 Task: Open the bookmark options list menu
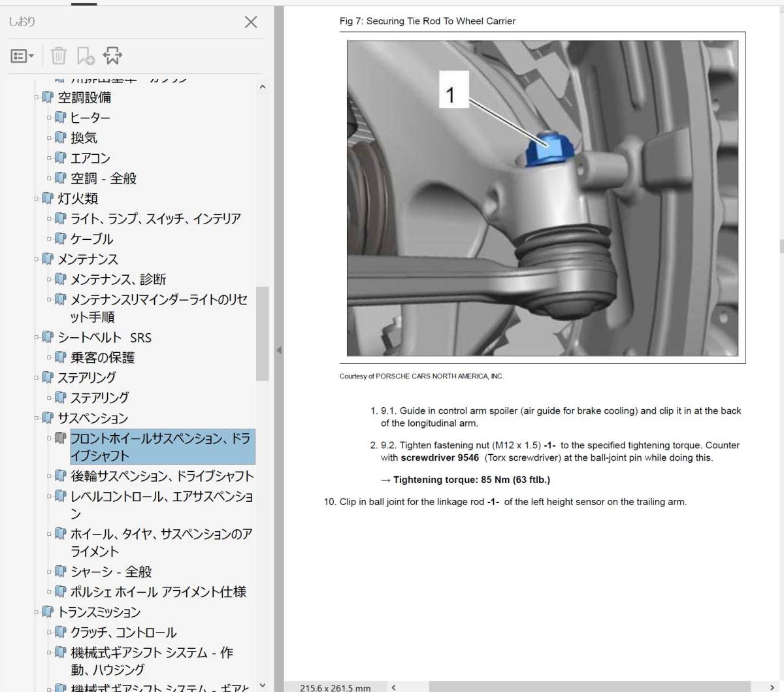22,56
